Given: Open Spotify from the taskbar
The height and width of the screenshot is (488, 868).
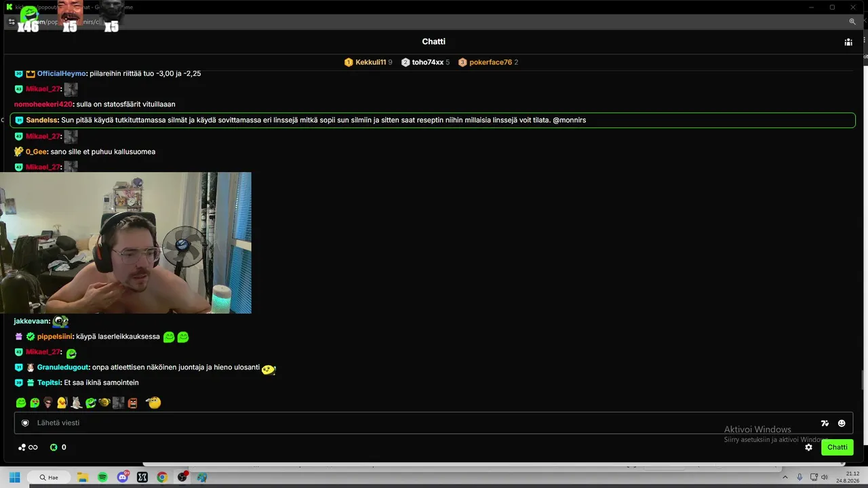Looking at the screenshot, I should (x=102, y=477).
